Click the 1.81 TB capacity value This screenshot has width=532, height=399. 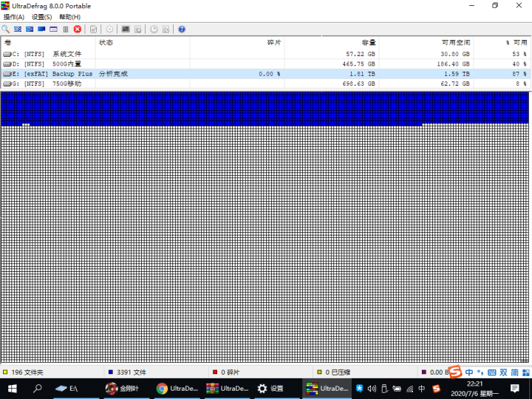click(362, 74)
